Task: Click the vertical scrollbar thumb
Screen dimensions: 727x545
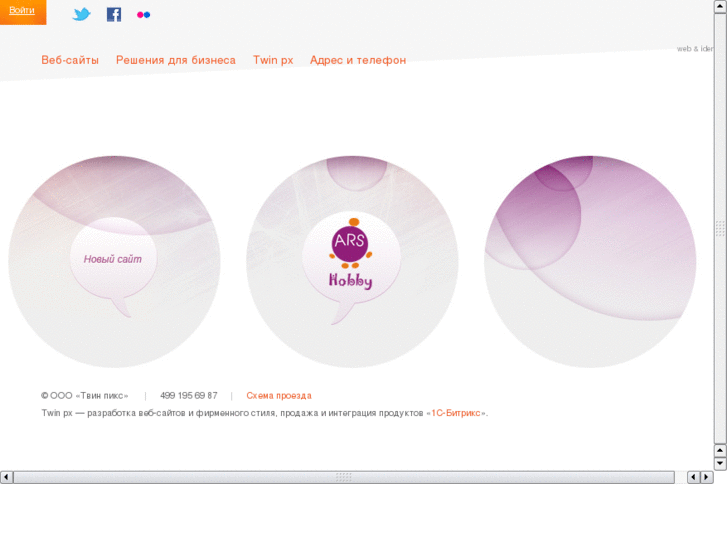Action: (x=720, y=228)
